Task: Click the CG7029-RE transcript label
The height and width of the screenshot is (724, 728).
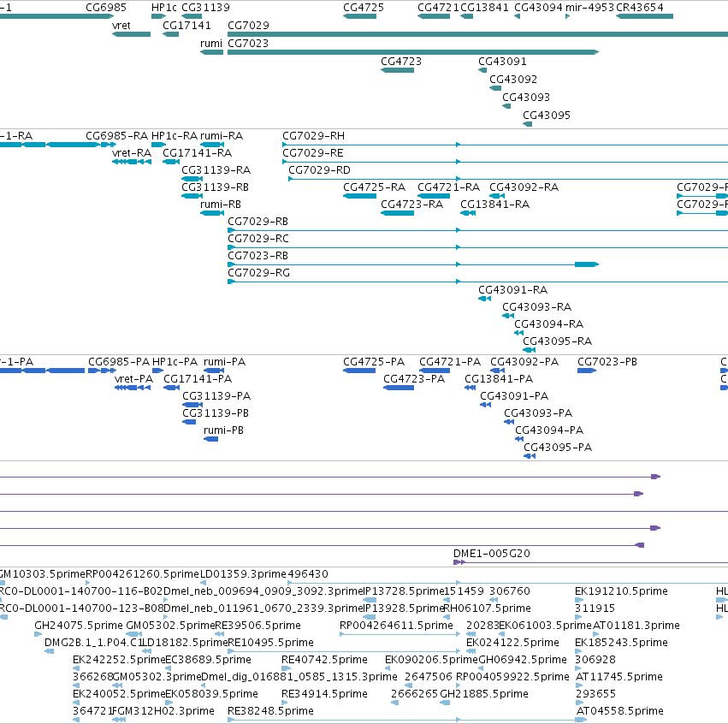Action: (x=313, y=153)
